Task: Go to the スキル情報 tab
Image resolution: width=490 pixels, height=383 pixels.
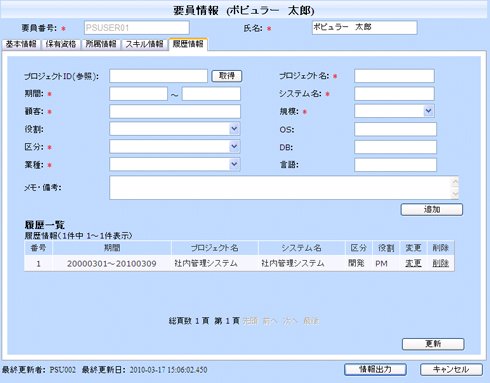Action: (144, 44)
